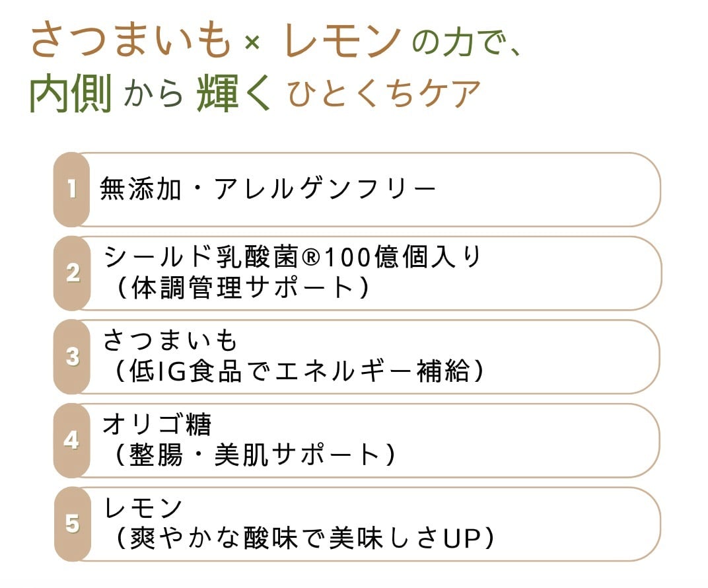Click the number 5 badge
Screen dimensions: 708x588
tap(72, 524)
